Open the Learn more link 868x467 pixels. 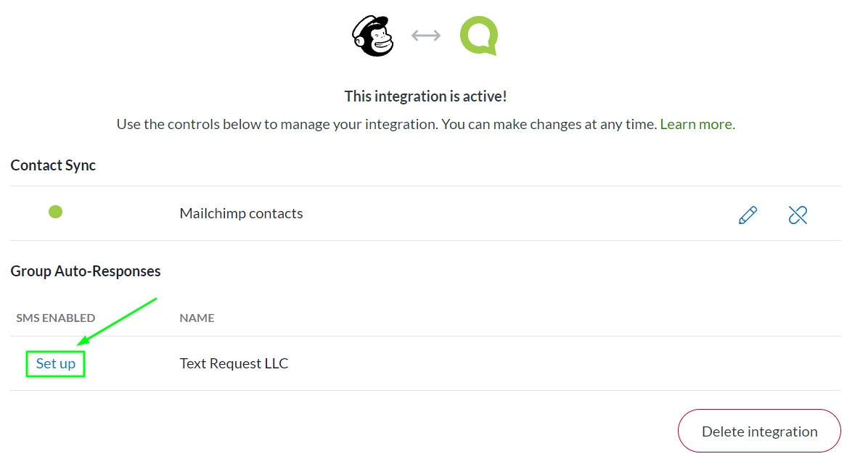[697, 124]
